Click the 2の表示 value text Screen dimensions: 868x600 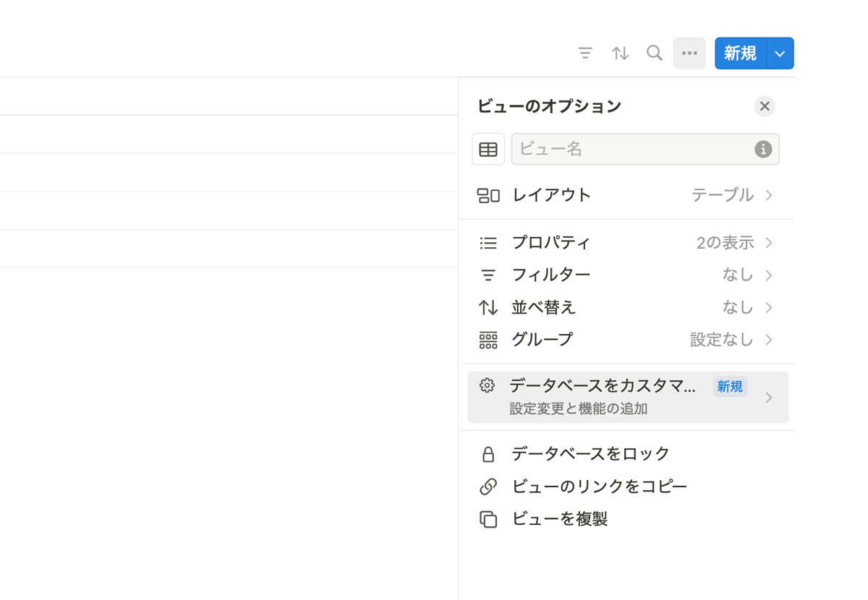pos(725,243)
